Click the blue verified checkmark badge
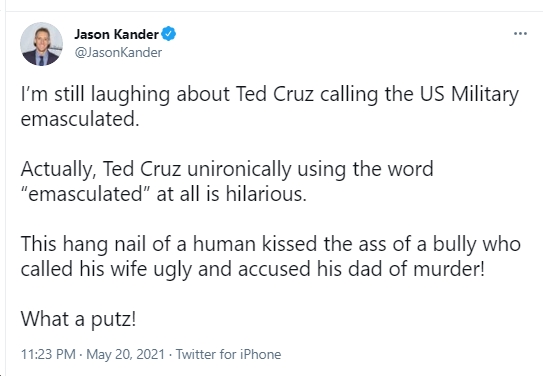The image size is (543, 376). point(169,34)
